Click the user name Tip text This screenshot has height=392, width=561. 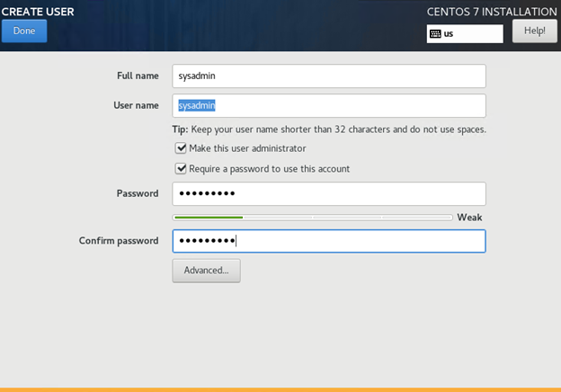[329, 129]
